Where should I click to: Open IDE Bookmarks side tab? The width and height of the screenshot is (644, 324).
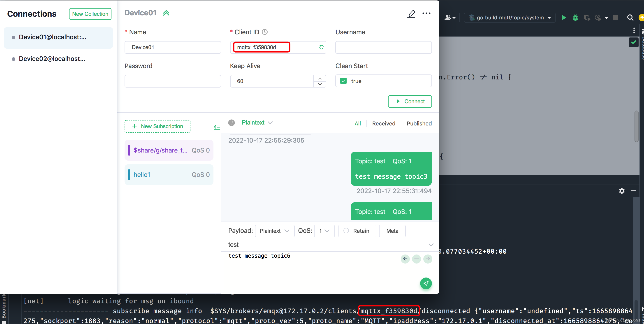click(x=4, y=306)
